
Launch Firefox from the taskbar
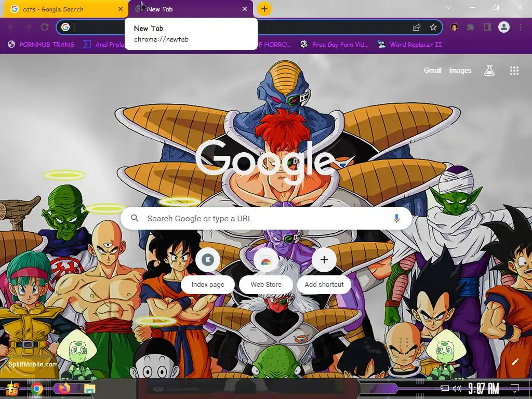tap(63, 389)
